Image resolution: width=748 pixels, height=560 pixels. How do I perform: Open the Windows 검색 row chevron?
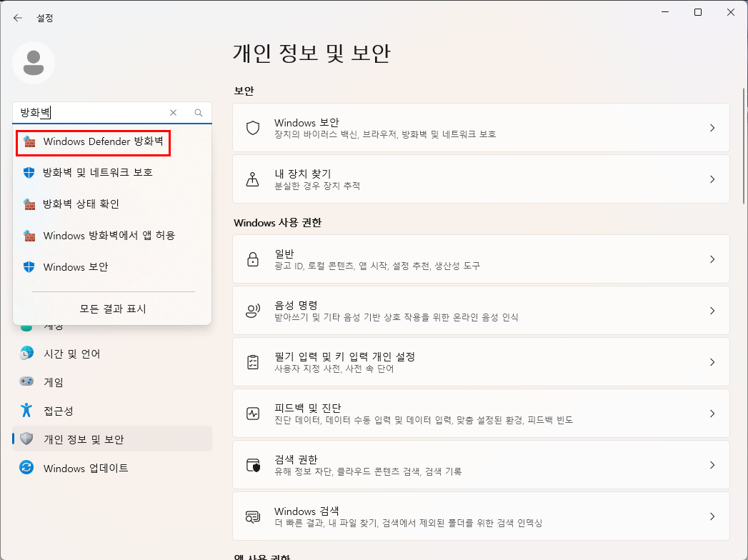click(712, 516)
